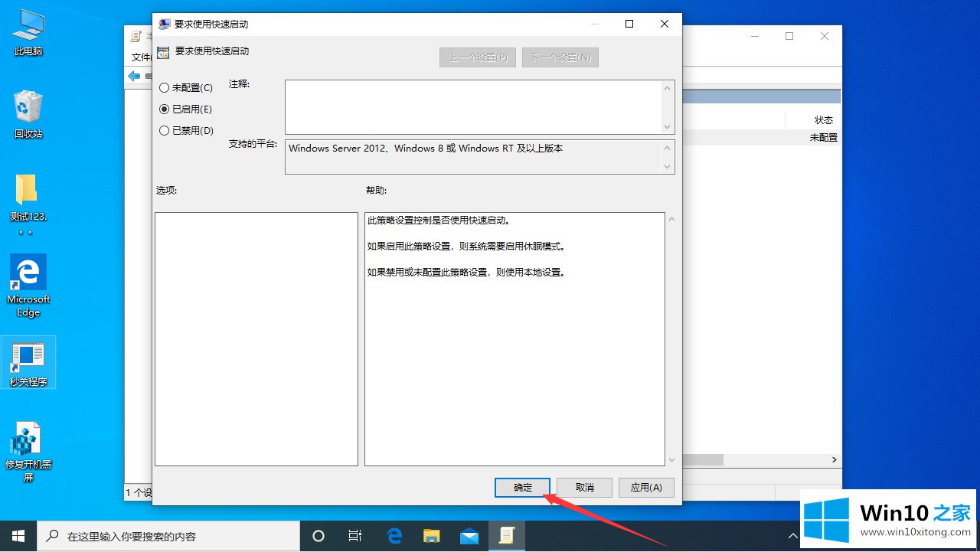Click the taskbar search box
Viewport: 980px width, 552px height.
168,536
